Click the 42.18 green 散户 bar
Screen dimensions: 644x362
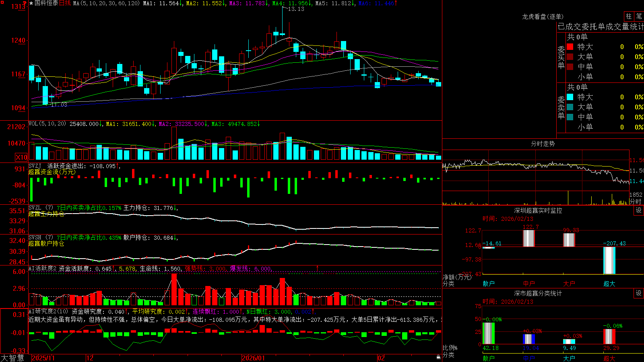pyautogui.click(x=489, y=333)
